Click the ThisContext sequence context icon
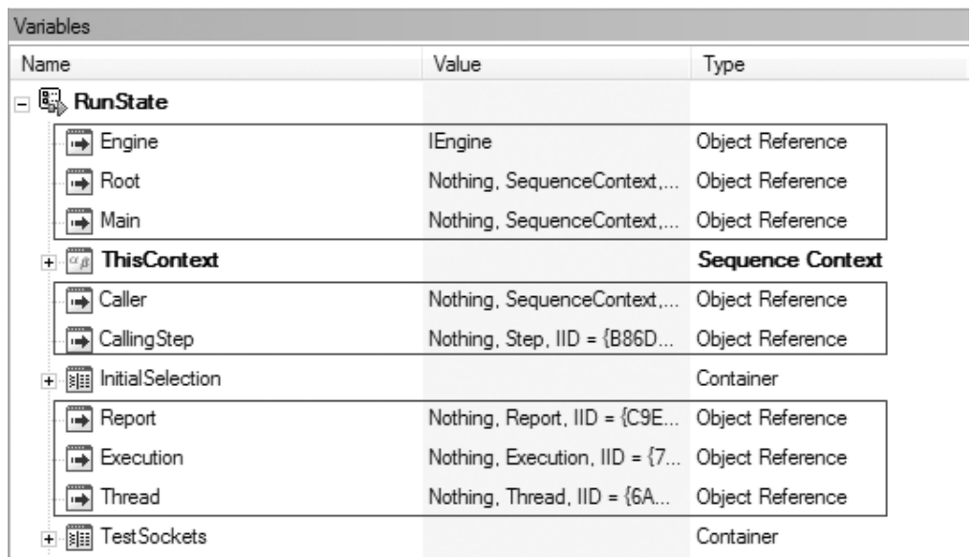The height and width of the screenshot is (560, 972). coord(79,261)
